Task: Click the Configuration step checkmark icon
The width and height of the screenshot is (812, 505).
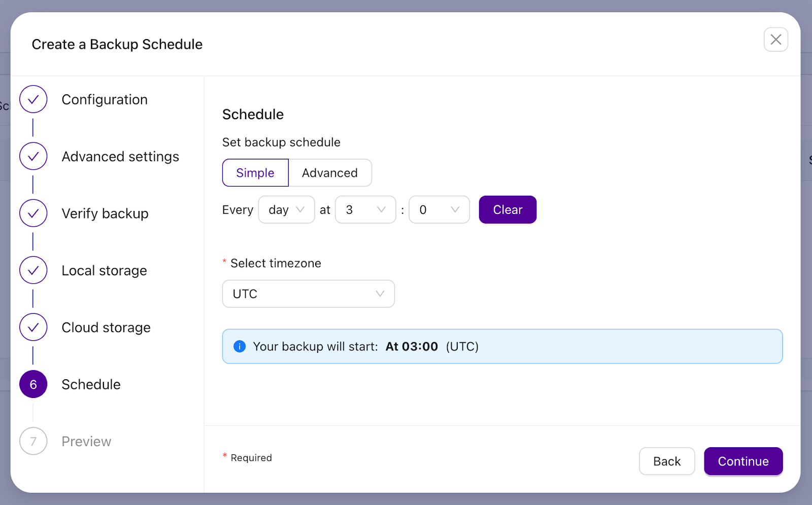Action: point(32,99)
